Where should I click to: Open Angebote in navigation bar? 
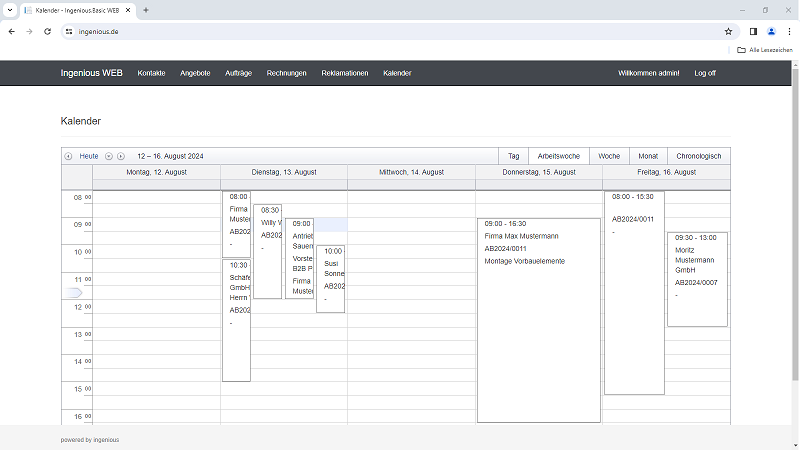[x=195, y=73]
